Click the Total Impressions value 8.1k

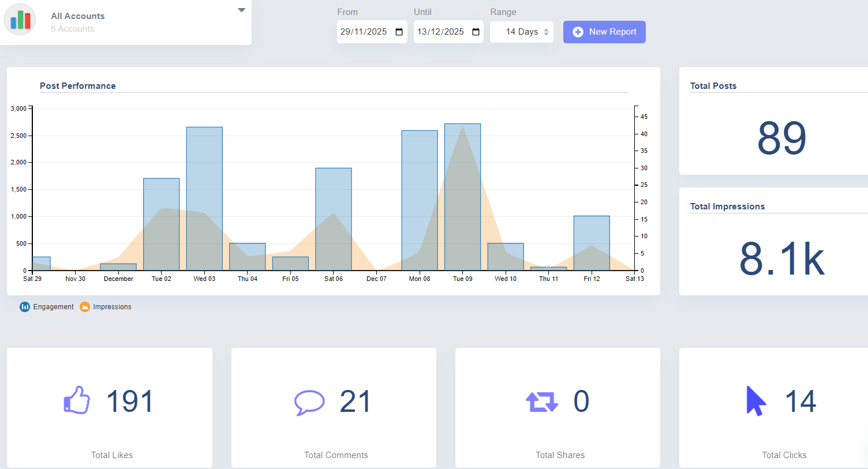pos(781,258)
